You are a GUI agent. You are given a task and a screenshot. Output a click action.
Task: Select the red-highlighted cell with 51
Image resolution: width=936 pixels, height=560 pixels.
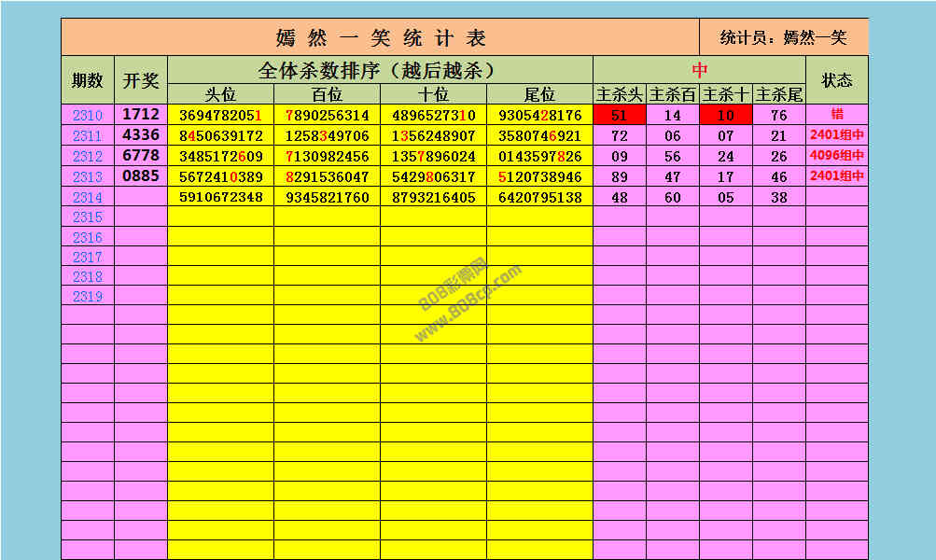(x=620, y=116)
